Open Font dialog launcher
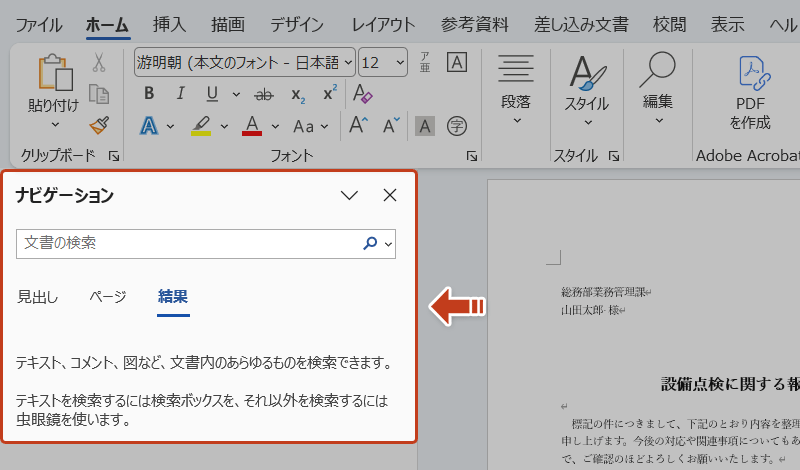Viewport: 800px width, 470px height. pyautogui.click(x=472, y=156)
